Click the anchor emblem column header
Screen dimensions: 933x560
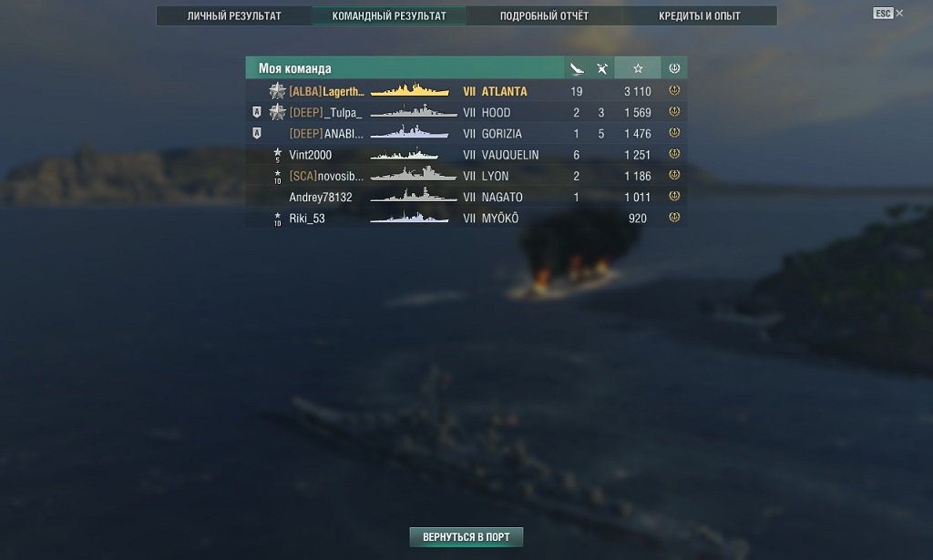click(x=674, y=68)
